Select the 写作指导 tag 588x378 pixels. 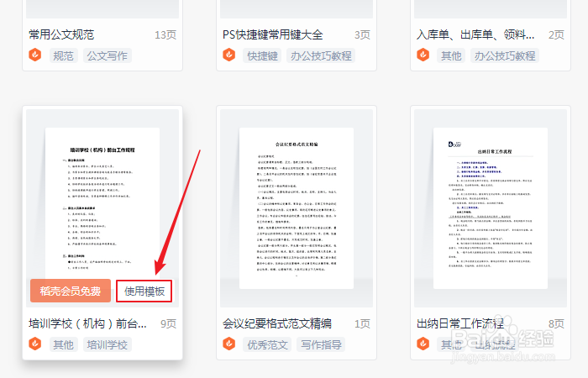point(321,344)
